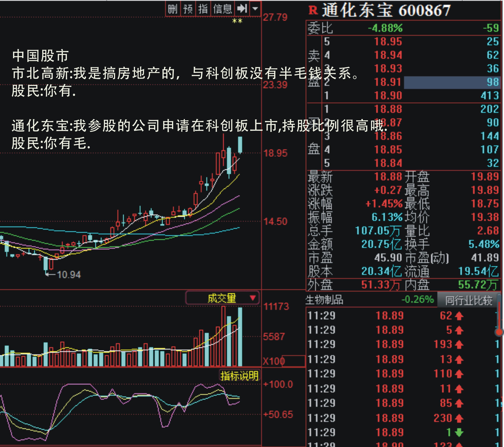The width and height of the screenshot is (504, 447).
Task: Select sell level 4 price 18.94
Action: pyautogui.click(x=388, y=55)
